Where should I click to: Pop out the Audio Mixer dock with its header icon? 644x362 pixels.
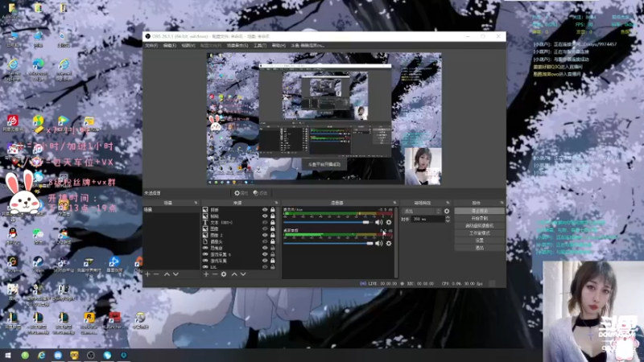coord(394,203)
